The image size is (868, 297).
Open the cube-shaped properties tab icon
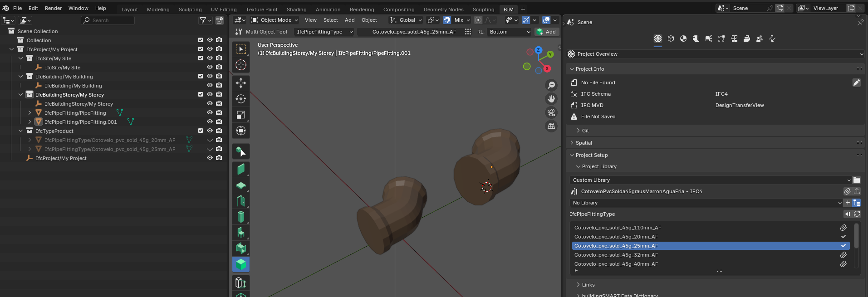pos(671,39)
